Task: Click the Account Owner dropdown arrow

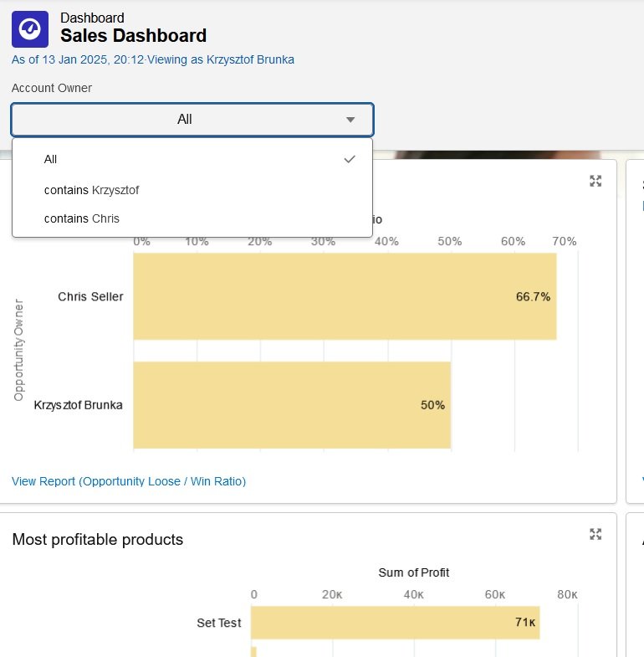Action: coord(350,120)
